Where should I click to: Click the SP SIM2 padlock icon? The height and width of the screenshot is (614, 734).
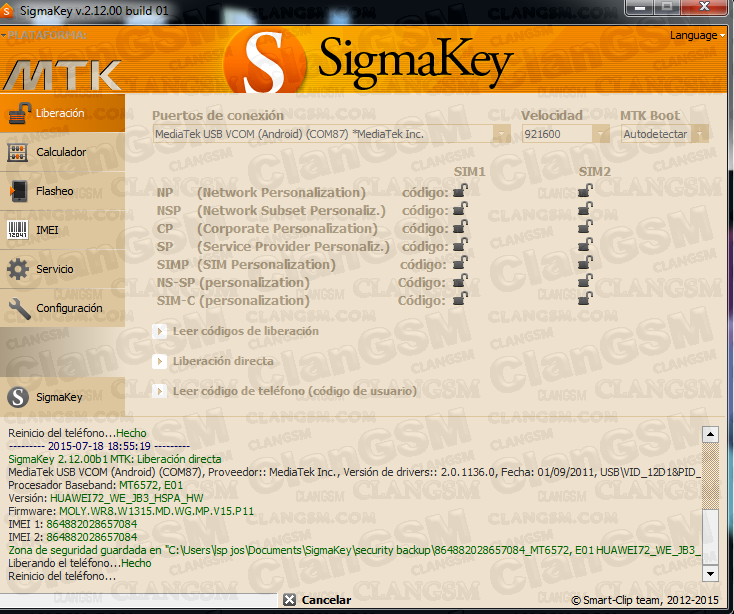point(585,245)
